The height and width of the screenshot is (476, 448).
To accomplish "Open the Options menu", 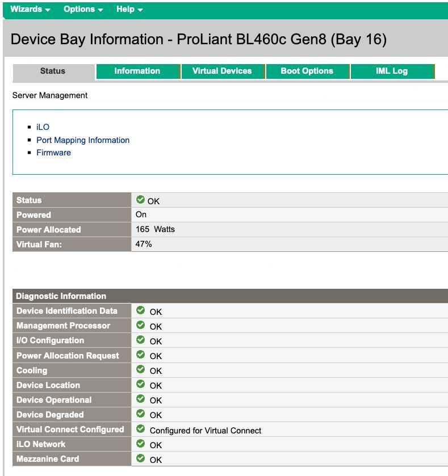I will (x=83, y=9).
